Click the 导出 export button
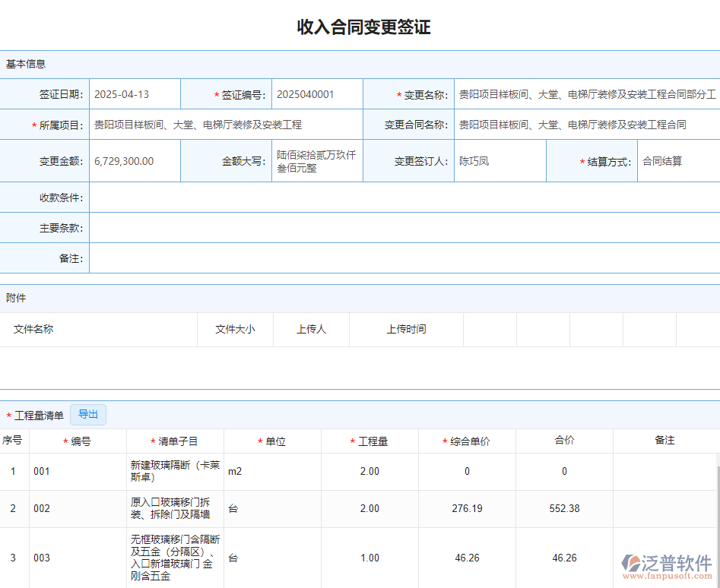This screenshot has width=720, height=588. [86, 414]
